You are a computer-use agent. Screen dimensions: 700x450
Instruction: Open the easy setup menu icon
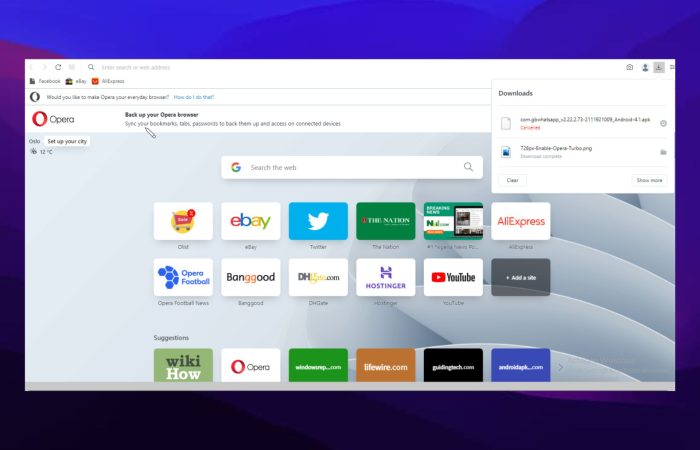pyautogui.click(x=672, y=67)
